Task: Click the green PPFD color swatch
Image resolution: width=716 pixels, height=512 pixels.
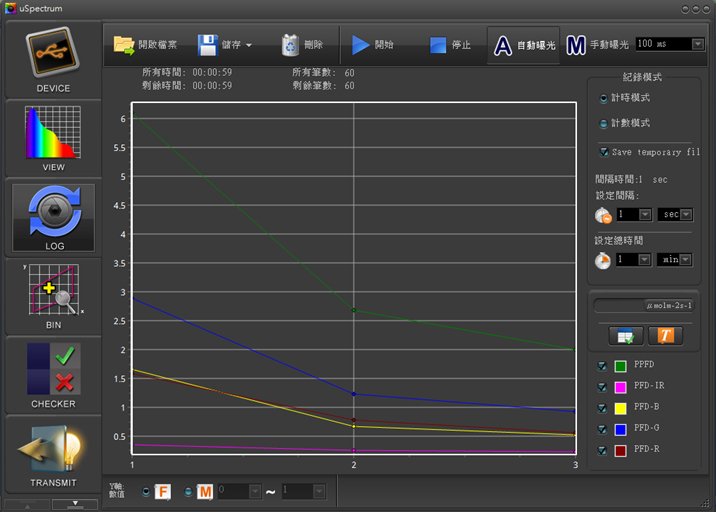Action: (620, 366)
